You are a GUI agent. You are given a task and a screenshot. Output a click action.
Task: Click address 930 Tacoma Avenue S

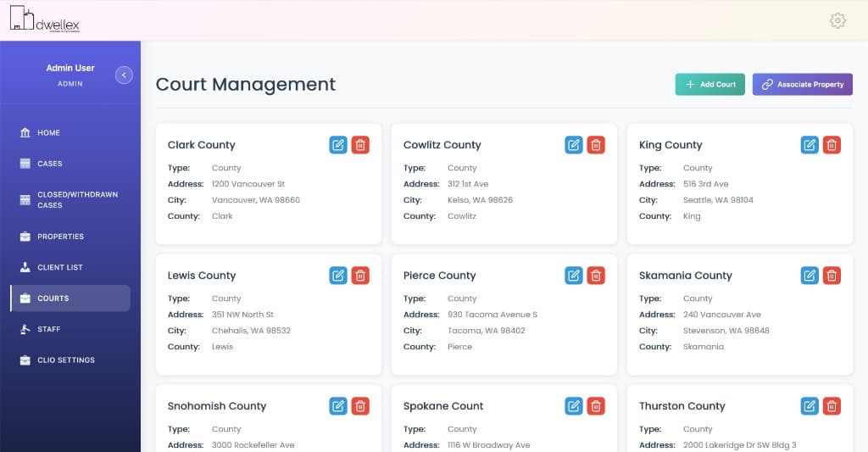492,315
